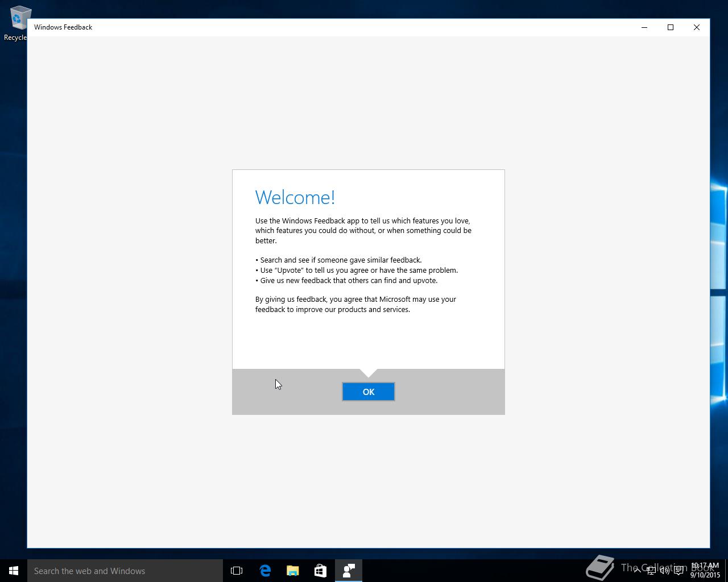Select the Windows Feedback taskbar icon

349,571
